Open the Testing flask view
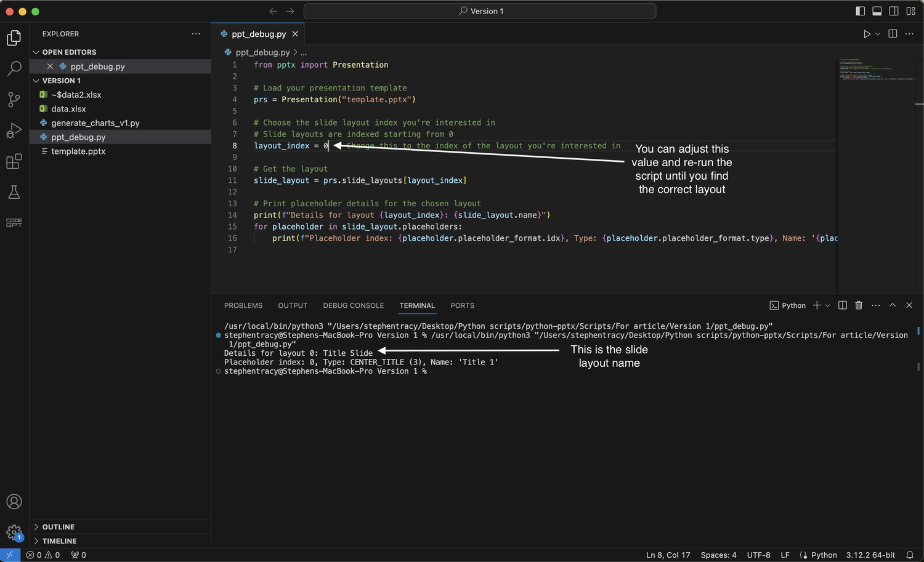The image size is (924, 562). (14, 192)
